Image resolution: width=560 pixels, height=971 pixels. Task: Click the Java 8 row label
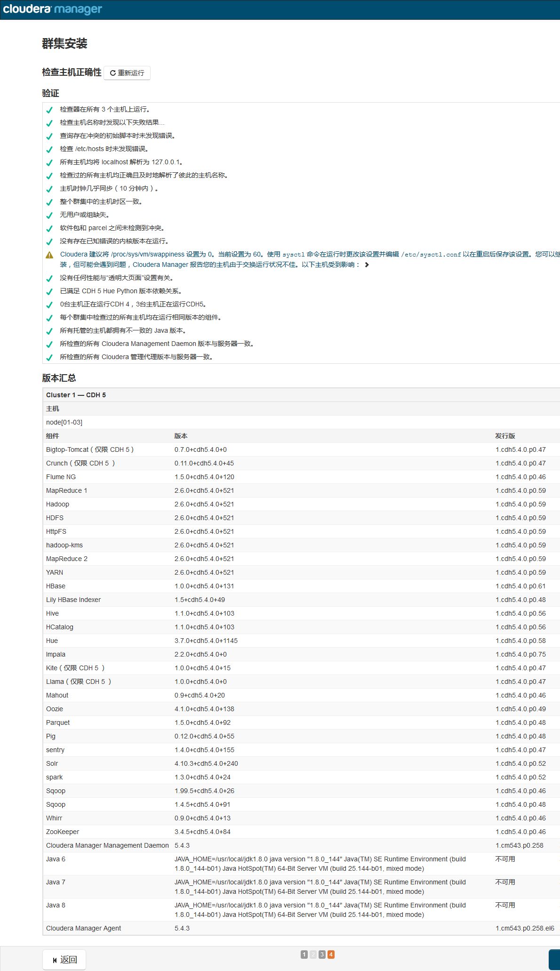tap(56, 905)
